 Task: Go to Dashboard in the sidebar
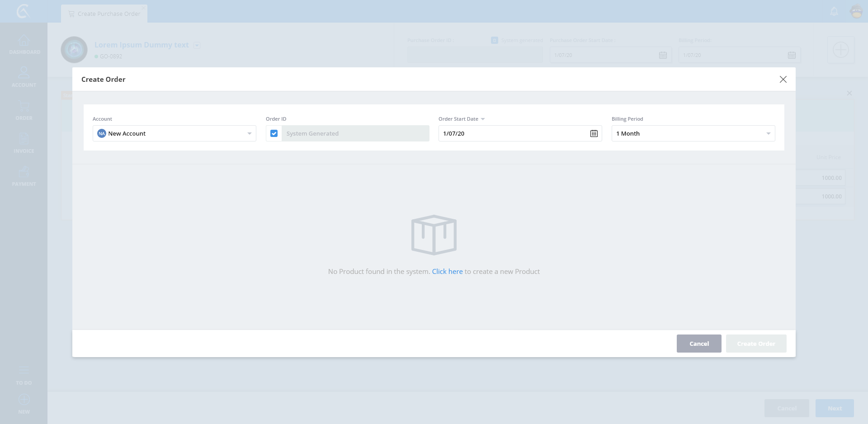[x=24, y=45]
